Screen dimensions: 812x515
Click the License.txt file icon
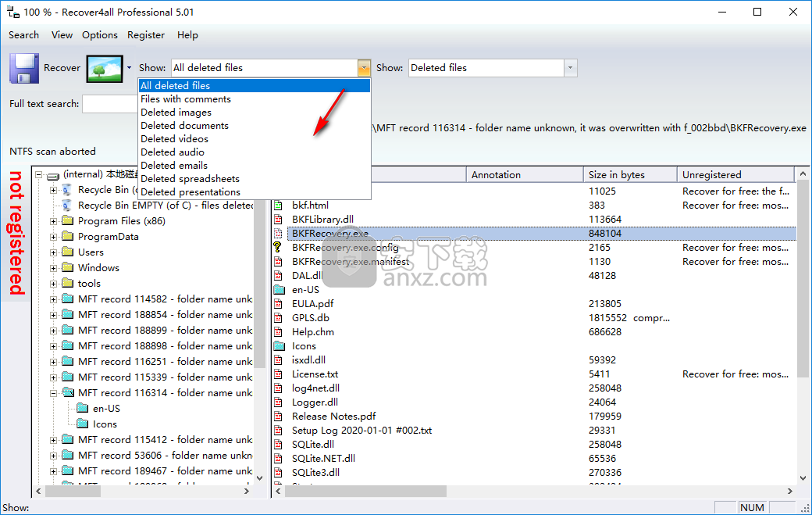pyautogui.click(x=278, y=374)
